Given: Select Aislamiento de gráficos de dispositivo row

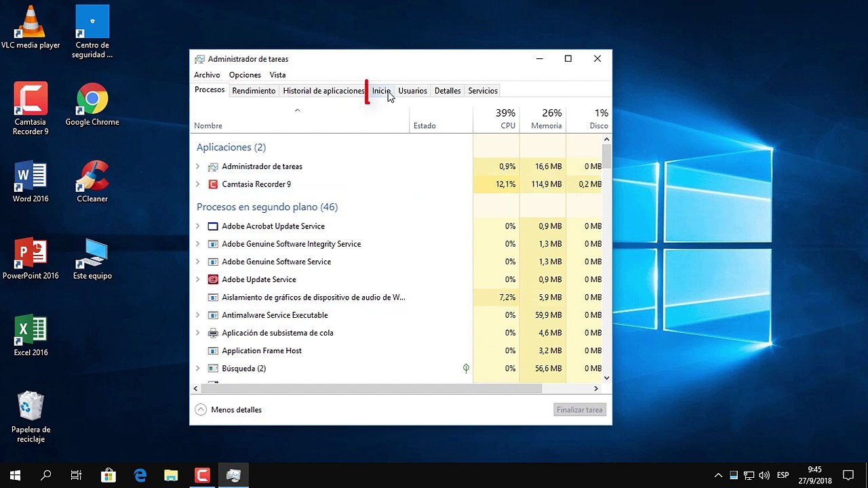Looking at the screenshot, I should pyautogui.click(x=396, y=297).
